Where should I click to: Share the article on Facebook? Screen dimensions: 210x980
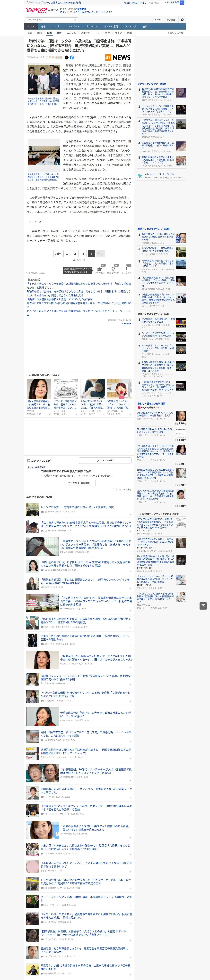(x=72, y=57)
